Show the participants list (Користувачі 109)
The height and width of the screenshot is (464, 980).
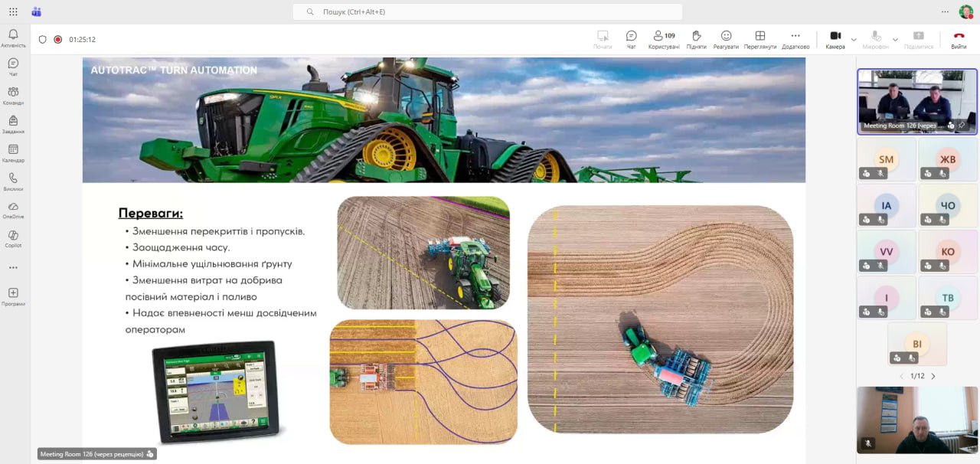pos(663,39)
